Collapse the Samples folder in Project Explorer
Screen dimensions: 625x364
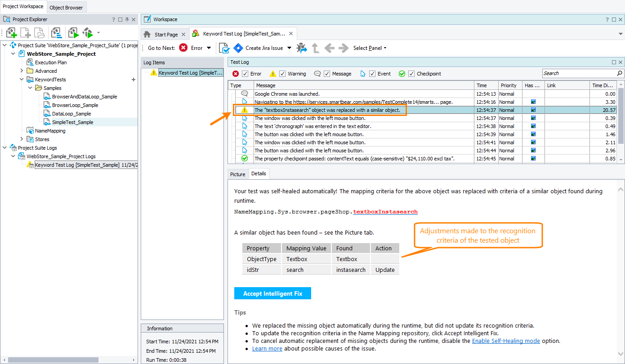[31, 88]
